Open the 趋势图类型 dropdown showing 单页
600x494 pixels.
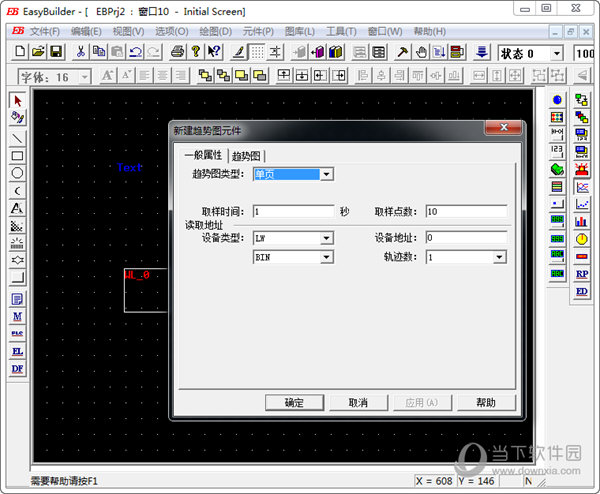(326, 174)
